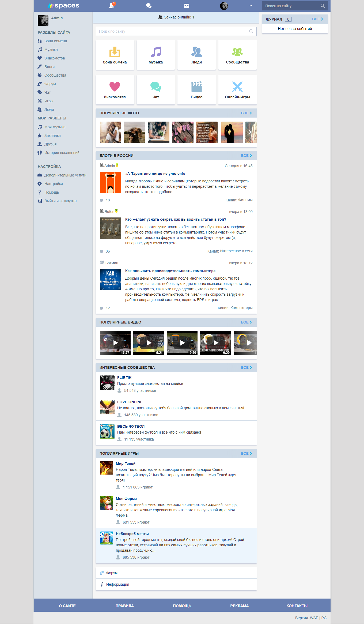Screen dimensions: 364x624
Task: Expand all Журнал events via ВСЕ
Action: tap(317, 19)
